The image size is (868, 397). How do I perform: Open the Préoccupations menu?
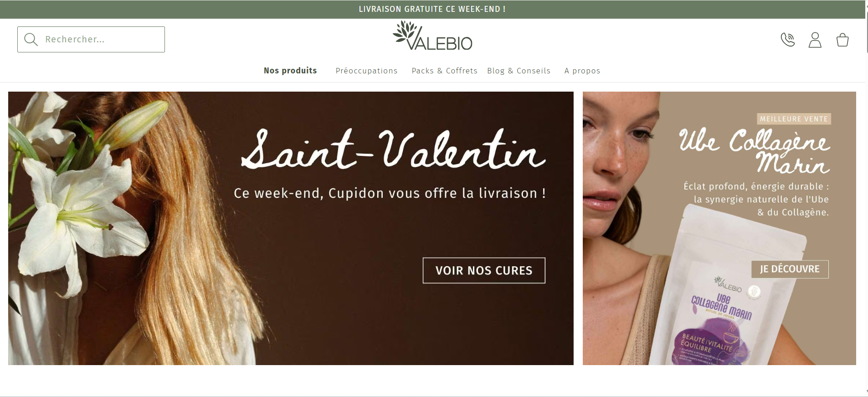coord(366,71)
